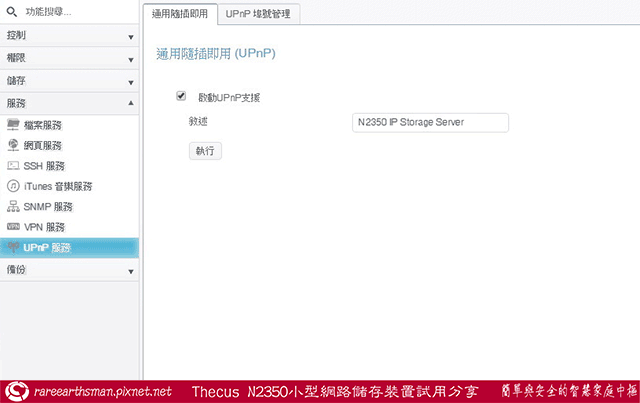Toggle 啟動UPnP支援 checkbox

(181, 96)
